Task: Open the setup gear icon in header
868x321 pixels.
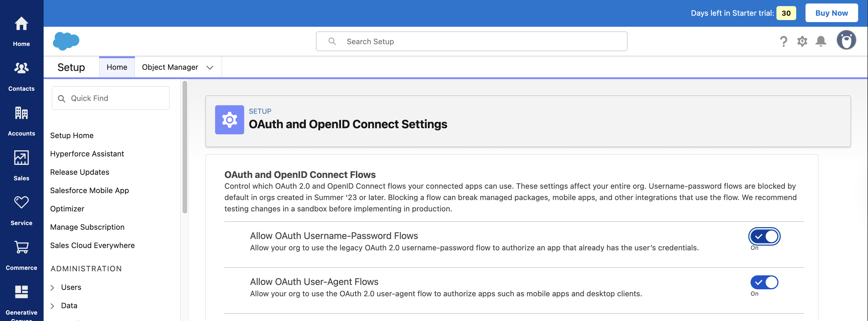Action: 802,42
